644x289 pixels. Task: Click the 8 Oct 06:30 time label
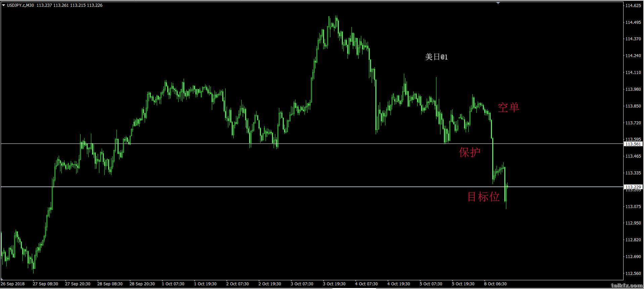point(495,284)
